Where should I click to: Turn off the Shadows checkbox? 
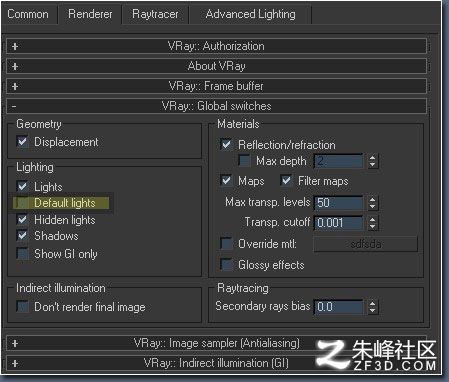click(x=23, y=236)
